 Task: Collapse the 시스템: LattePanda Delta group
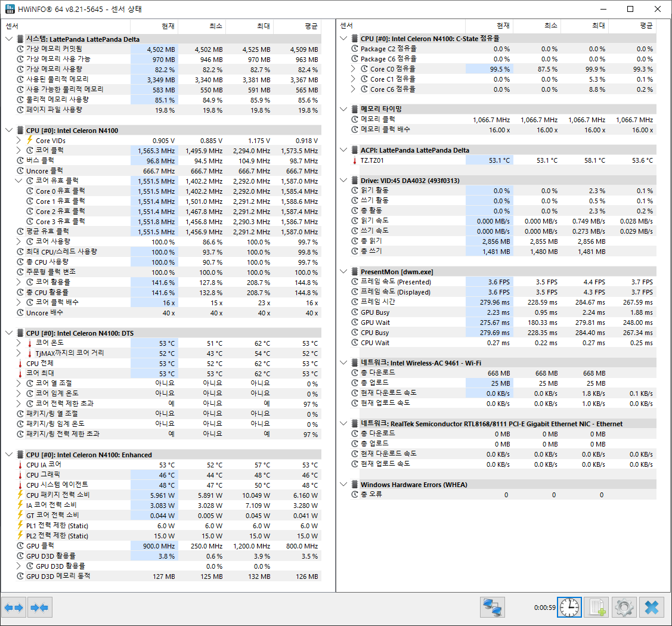pos(9,39)
